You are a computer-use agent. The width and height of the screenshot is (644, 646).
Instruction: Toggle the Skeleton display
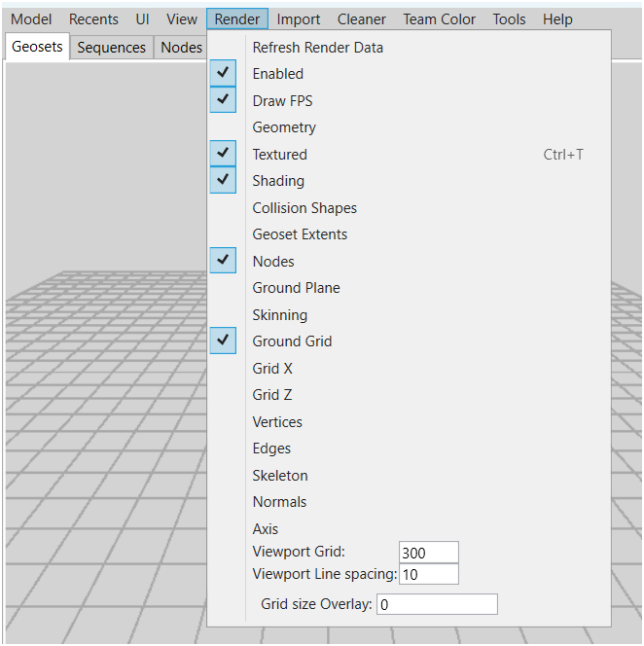[409, 475]
